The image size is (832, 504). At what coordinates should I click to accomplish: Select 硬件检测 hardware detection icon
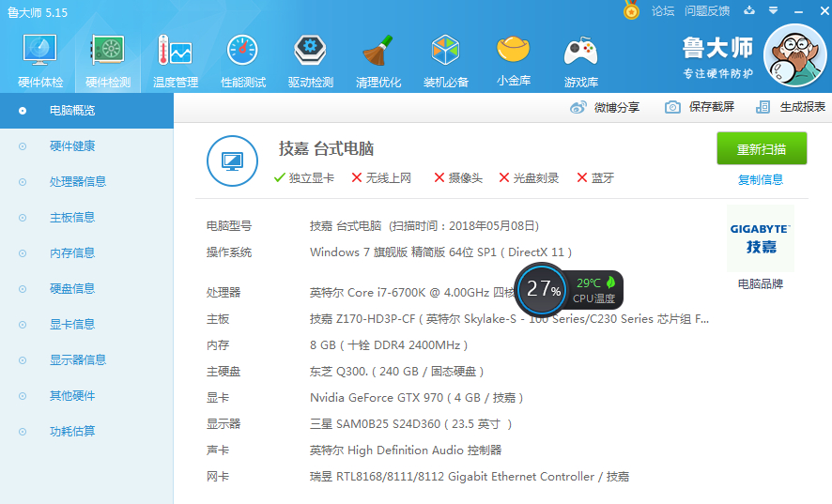(x=108, y=60)
